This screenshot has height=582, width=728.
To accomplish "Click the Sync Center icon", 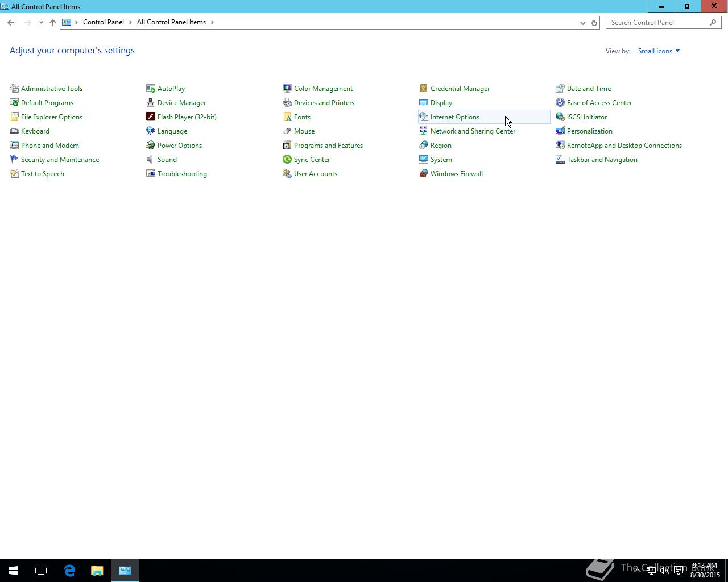I will point(287,159).
